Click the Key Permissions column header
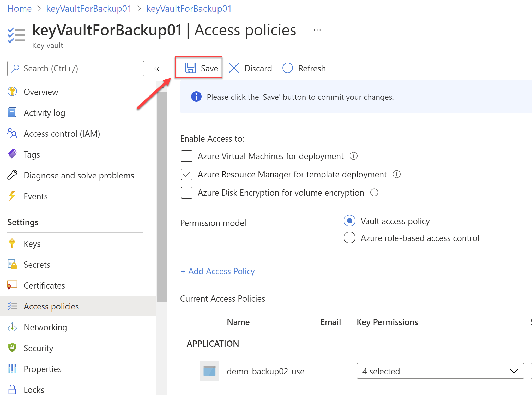The width and height of the screenshot is (532, 395). [387, 322]
